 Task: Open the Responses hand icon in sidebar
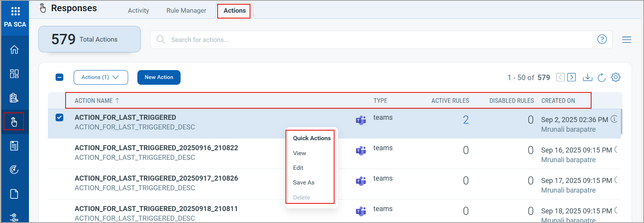click(14, 122)
